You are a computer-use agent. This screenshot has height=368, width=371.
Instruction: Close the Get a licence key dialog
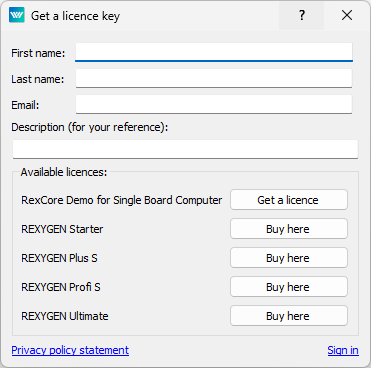click(347, 15)
